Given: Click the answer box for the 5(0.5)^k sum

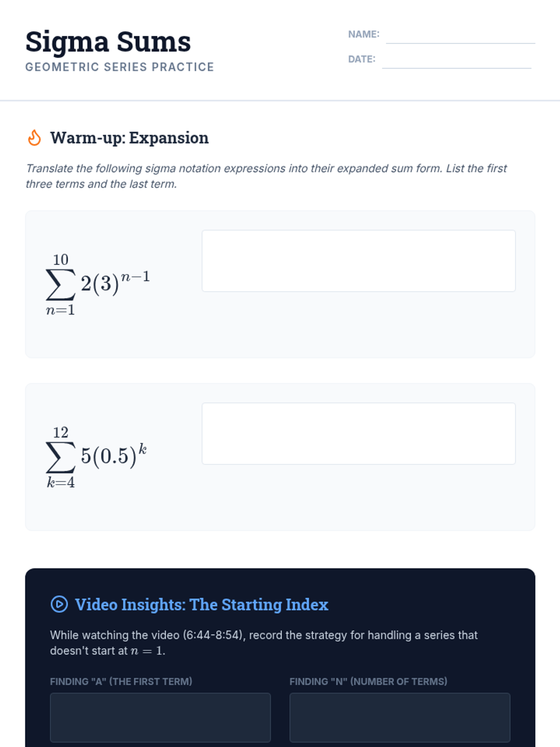Looking at the screenshot, I should [x=358, y=434].
